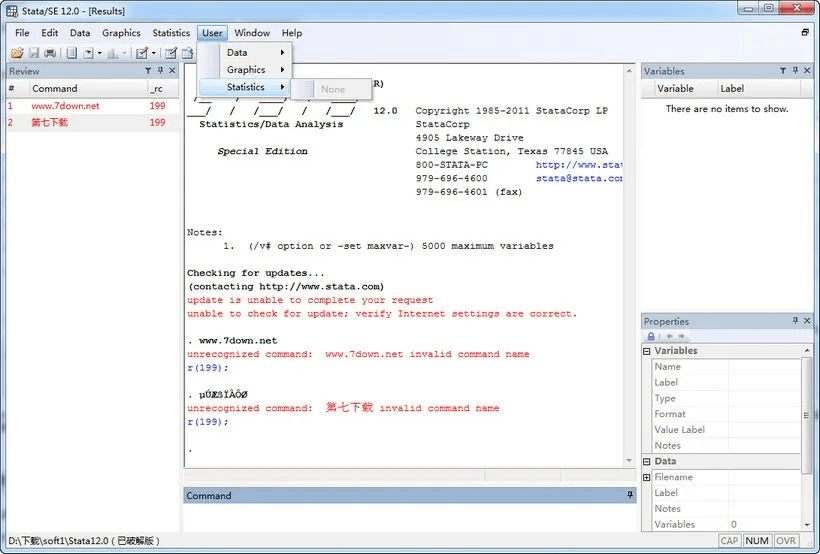The image size is (820, 554).
Task: Click the r(199) link under the 第七下载 error
Action: 208,422
